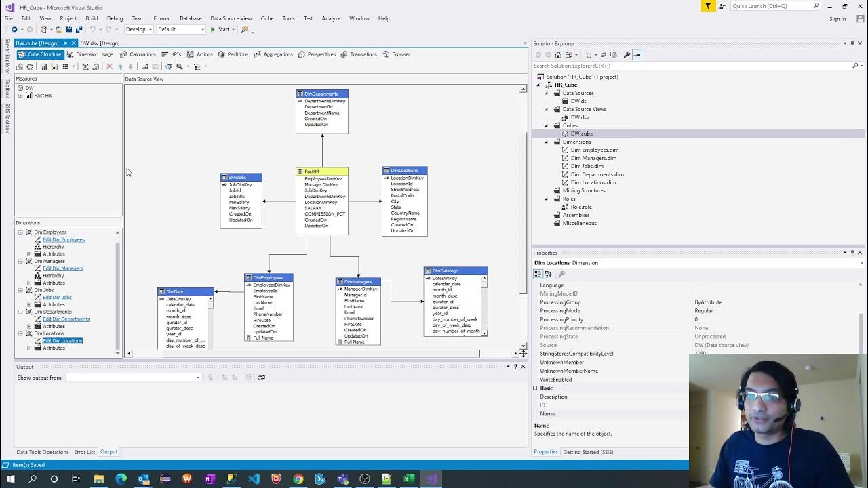Viewport: 868px width, 488px height.
Task: Click the Windows Start button
Action: [x=10, y=479]
